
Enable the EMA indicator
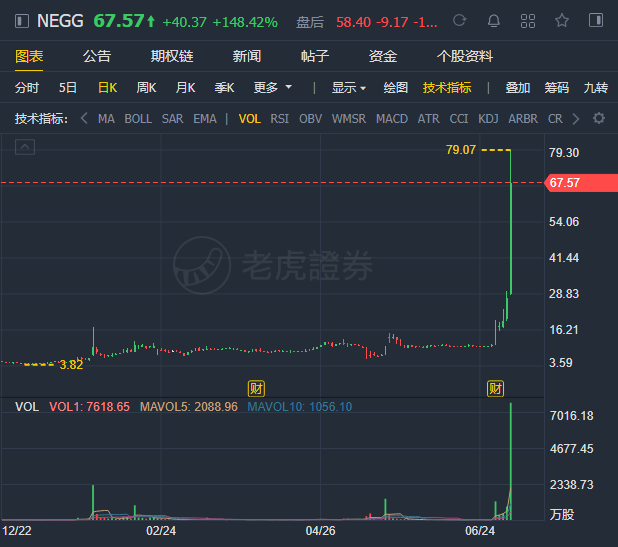(205, 119)
